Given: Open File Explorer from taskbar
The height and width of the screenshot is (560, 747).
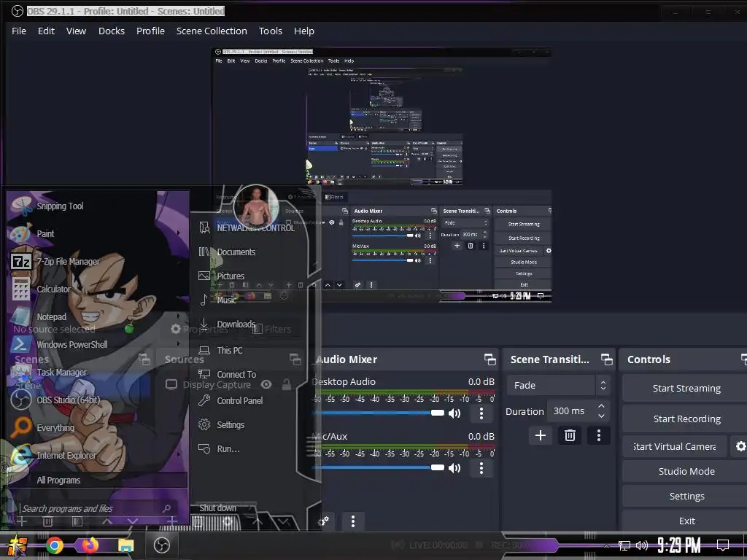Looking at the screenshot, I should click(x=125, y=545).
